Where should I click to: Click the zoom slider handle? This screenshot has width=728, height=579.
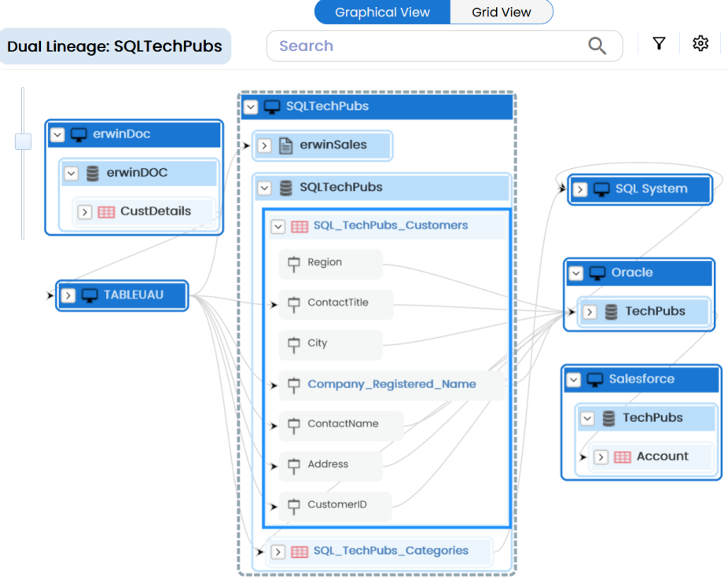[x=24, y=141]
